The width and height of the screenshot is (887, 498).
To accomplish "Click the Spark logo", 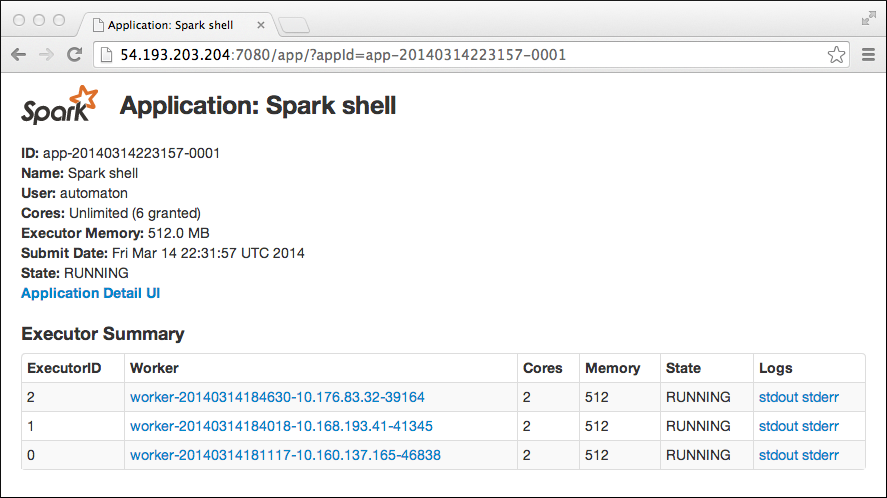I will click(59, 105).
